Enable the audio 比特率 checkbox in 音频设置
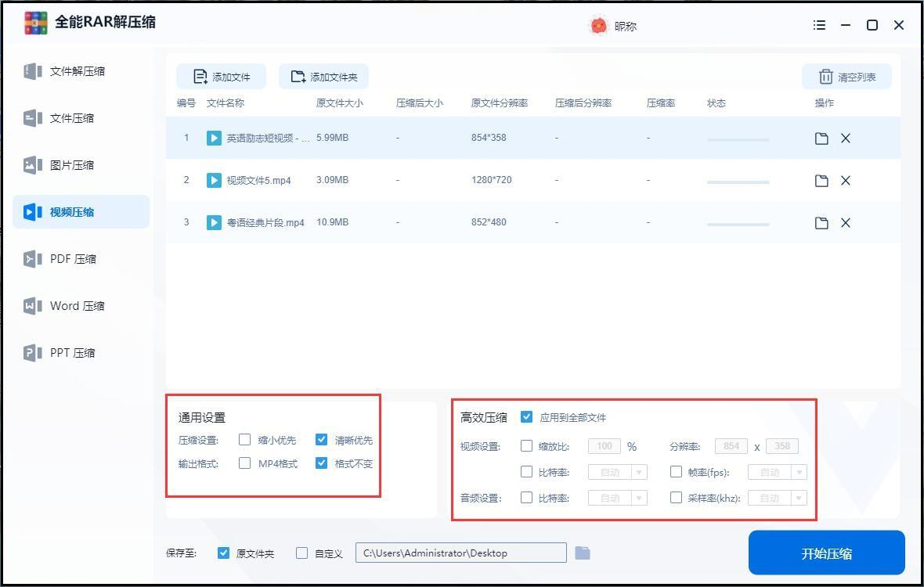The width and height of the screenshot is (924, 587). click(527, 498)
